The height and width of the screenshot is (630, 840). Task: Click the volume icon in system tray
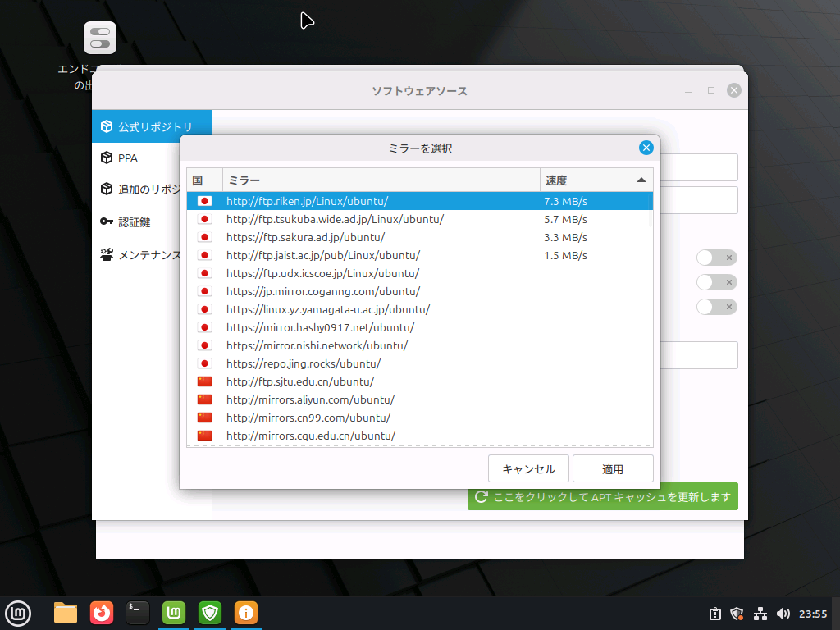pos(783,614)
